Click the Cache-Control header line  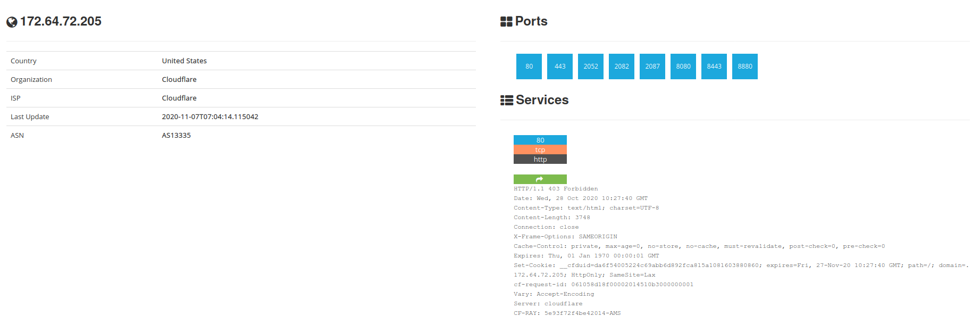pos(699,246)
